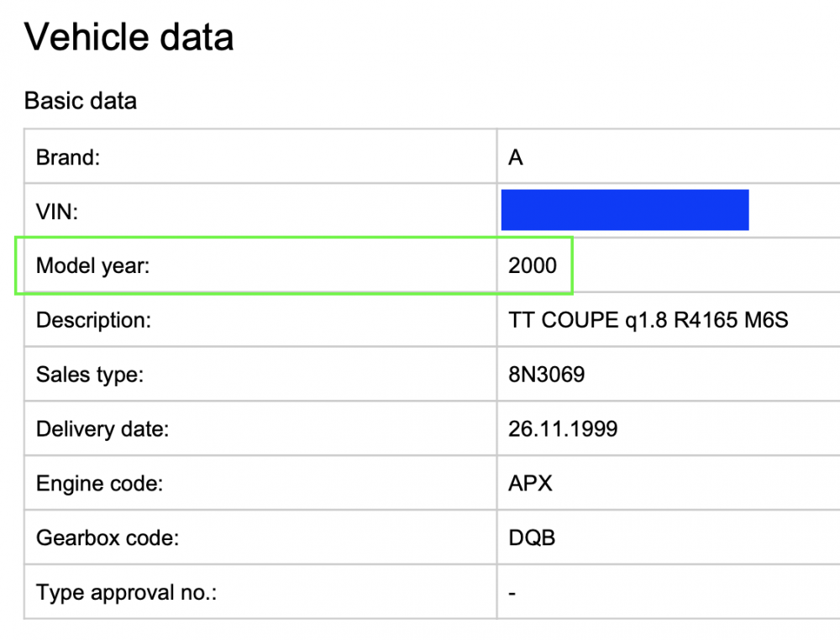Click the Gearbox code label
840x640 pixels.
point(108,538)
